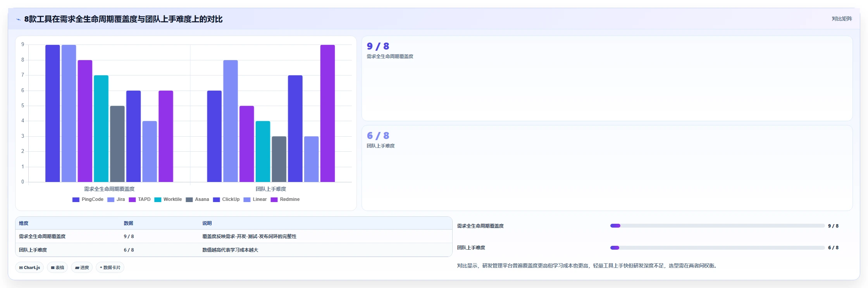The width and height of the screenshot is (868, 288).
Task: Click the teal Worktile bar in 团队上手难度 group
Action: pos(263,151)
